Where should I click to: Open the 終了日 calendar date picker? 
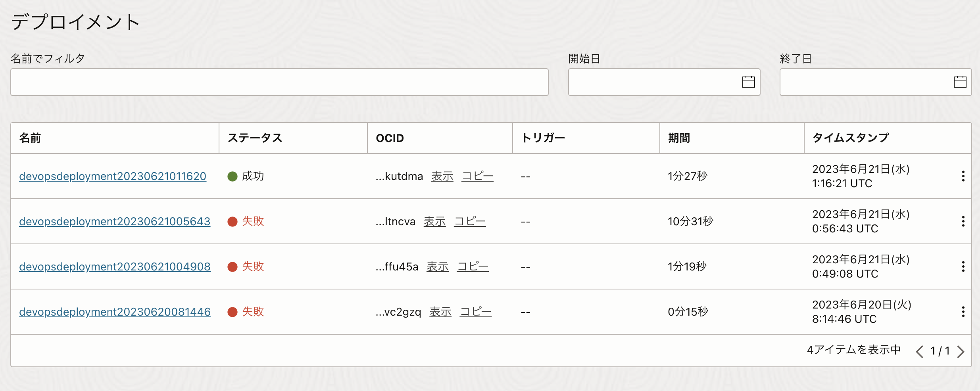point(961,82)
